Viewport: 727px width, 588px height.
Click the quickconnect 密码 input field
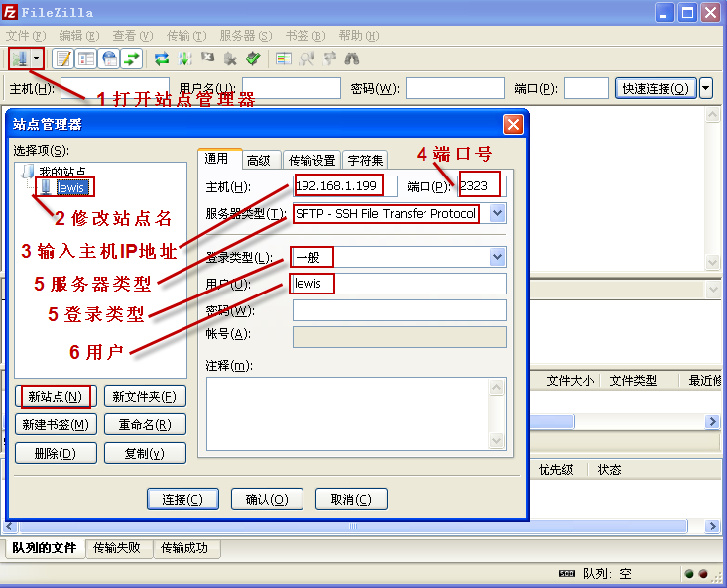pos(455,88)
